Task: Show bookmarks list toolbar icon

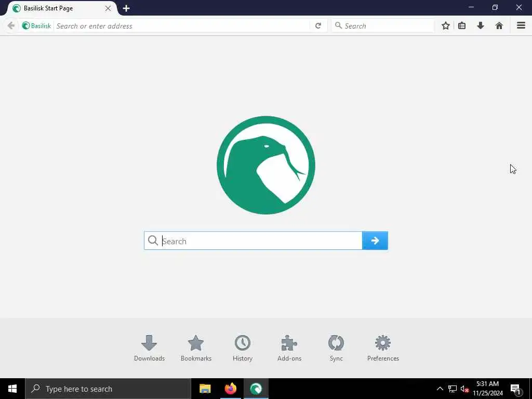Action: pyautogui.click(x=462, y=25)
